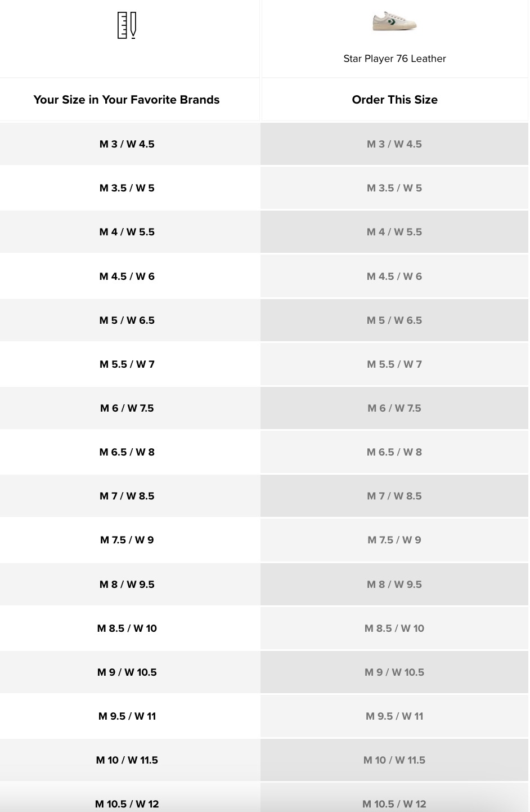Image resolution: width=530 pixels, height=812 pixels.
Task: Select M 3 / W 4.5 in favorite brands column
Action: pos(127,144)
